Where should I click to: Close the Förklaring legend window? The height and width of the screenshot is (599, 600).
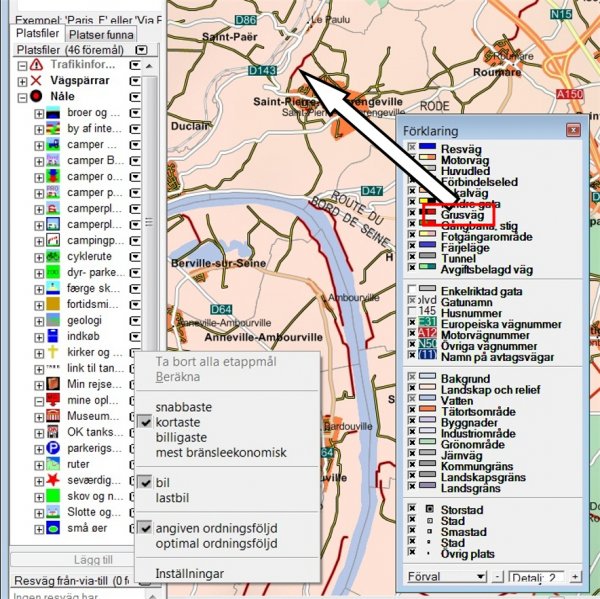click(x=572, y=130)
